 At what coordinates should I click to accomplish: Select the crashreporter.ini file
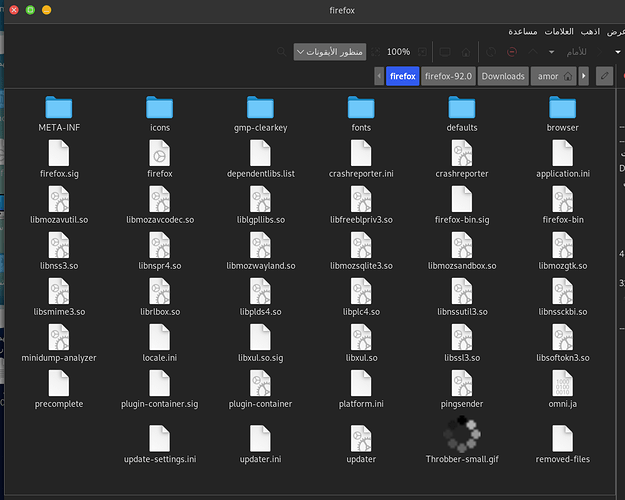[x=361, y=154]
